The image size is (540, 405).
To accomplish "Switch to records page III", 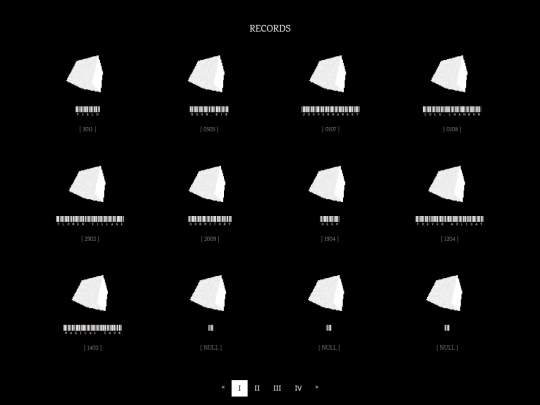I will pos(277,388).
